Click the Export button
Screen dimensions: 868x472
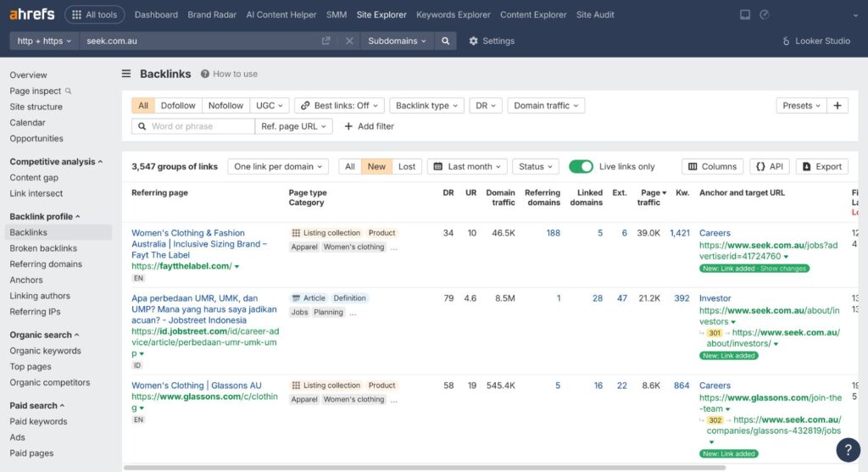[821, 167]
